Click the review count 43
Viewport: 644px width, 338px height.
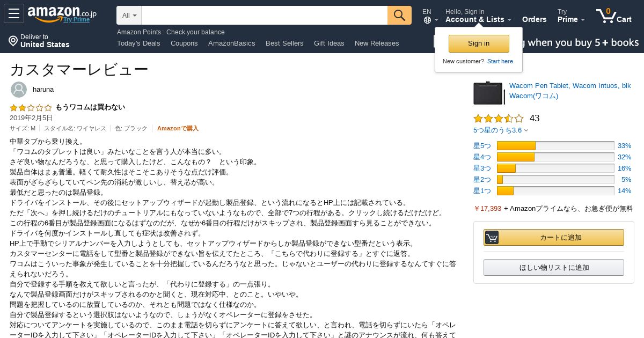point(535,119)
